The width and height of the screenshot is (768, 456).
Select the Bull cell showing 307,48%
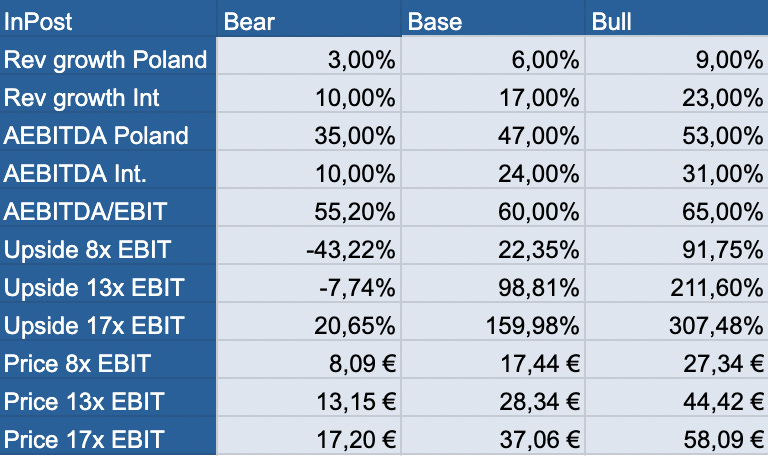(x=676, y=321)
